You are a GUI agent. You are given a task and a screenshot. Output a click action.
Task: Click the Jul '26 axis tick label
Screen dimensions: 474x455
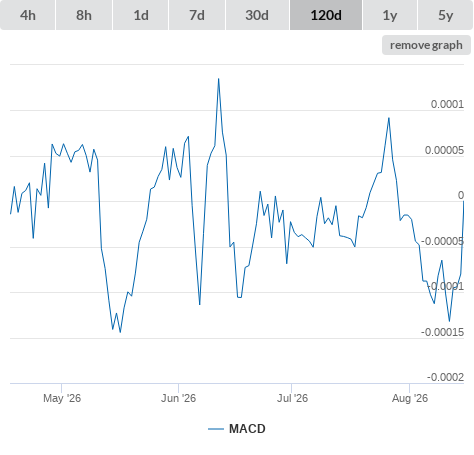[x=292, y=398]
